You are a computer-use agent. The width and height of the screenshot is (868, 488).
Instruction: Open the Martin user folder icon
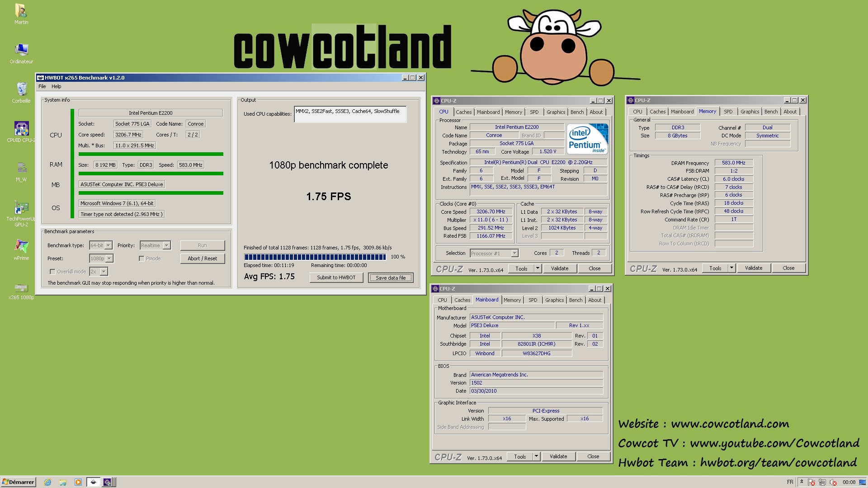21,14
